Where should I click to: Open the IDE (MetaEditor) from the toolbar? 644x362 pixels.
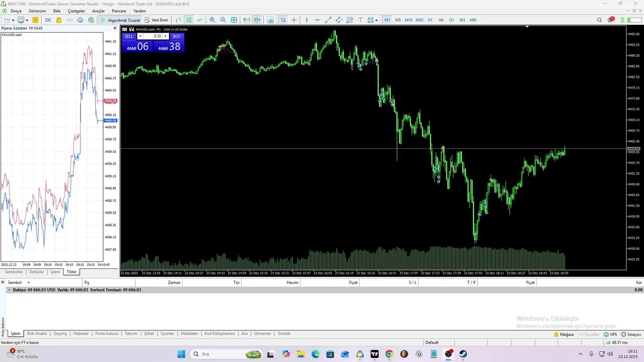tap(48, 20)
